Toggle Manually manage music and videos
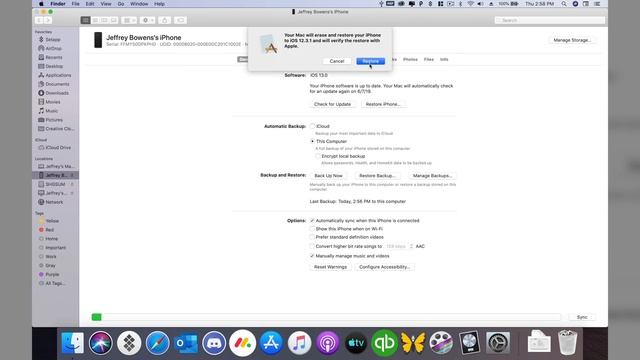This screenshot has height=360, width=640. (312, 256)
